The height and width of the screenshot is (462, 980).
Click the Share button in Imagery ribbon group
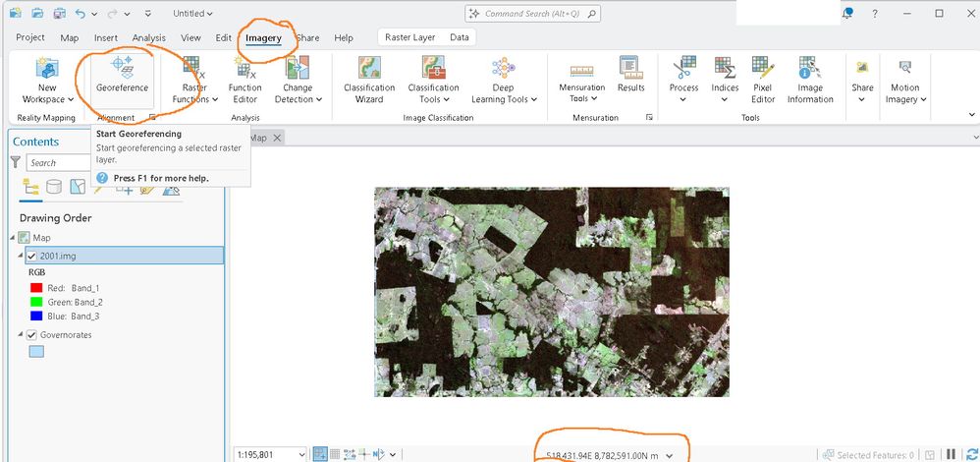tap(862, 81)
